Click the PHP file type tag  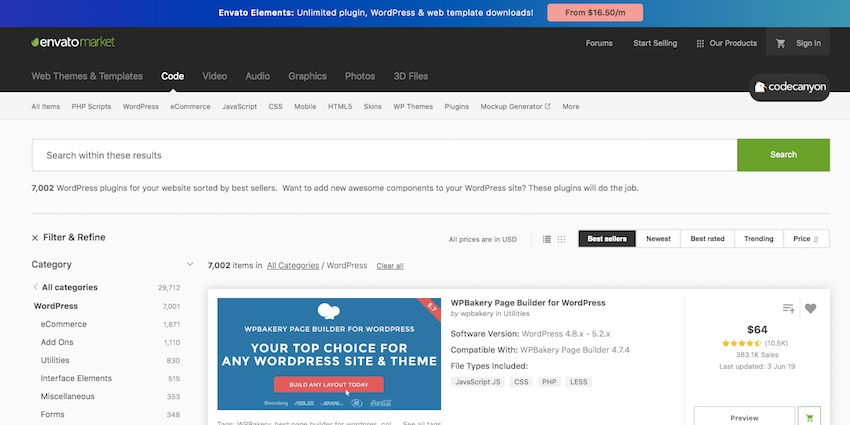coord(549,382)
